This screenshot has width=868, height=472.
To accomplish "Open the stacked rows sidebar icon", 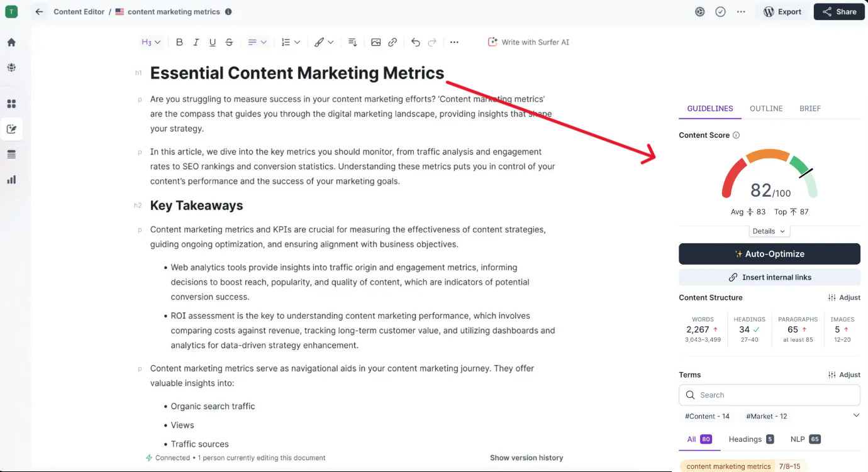I will 11,154.
